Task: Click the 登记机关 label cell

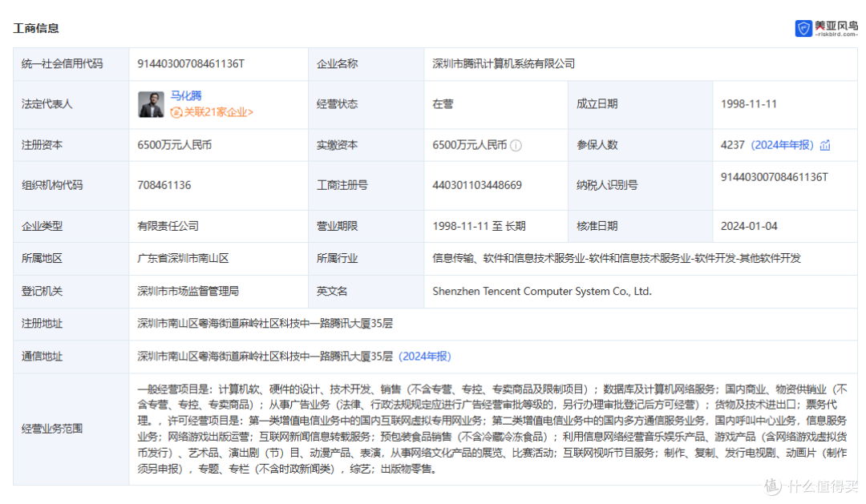Action: (71, 292)
